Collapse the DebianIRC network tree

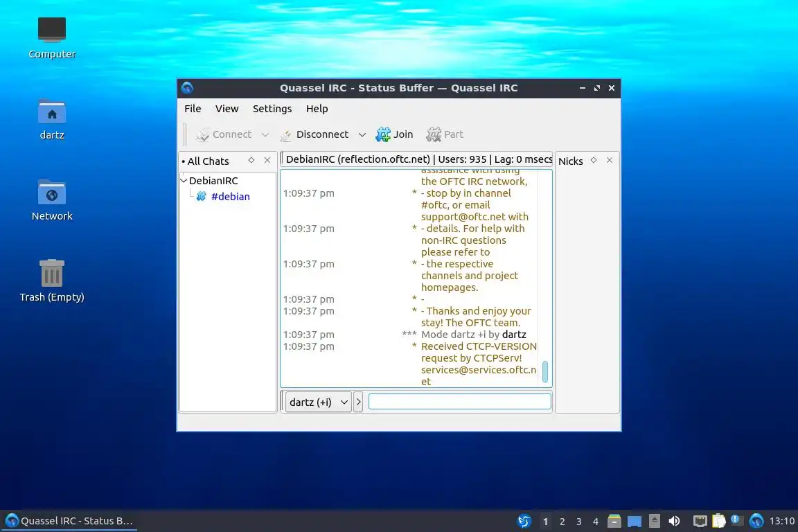coord(184,180)
